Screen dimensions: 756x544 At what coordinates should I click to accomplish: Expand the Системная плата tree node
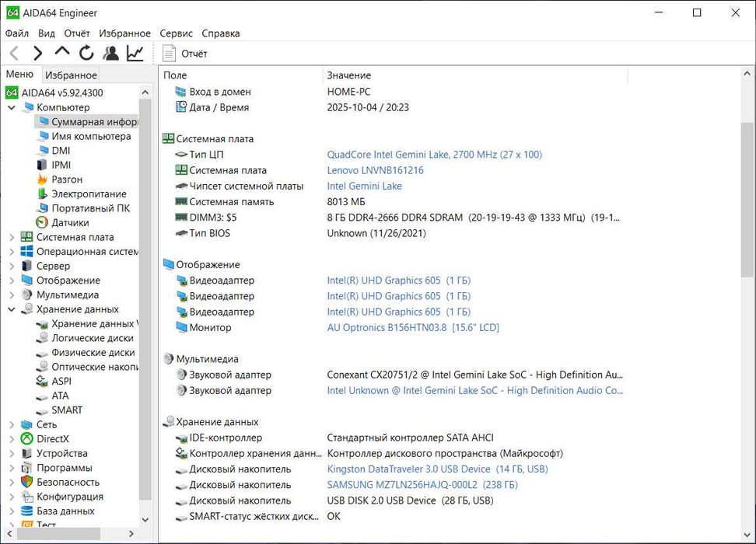12,237
